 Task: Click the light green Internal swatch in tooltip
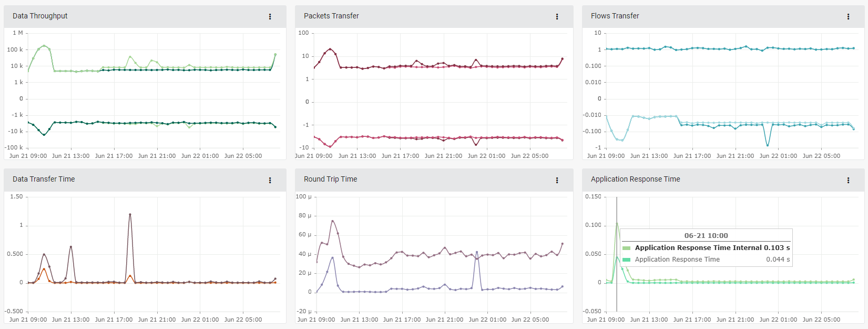coord(626,248)
